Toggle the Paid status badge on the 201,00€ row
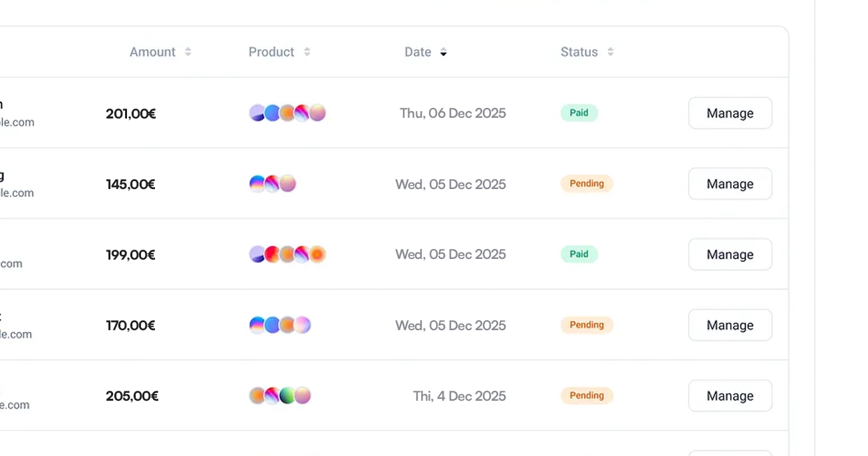868x456 pixels. [x=579, y=113]
